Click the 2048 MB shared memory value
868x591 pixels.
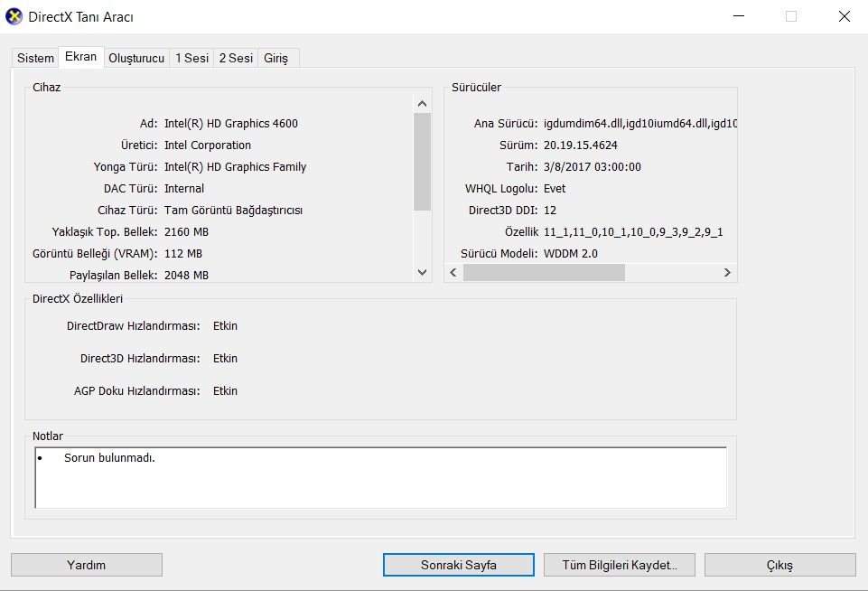pos(187,276)
